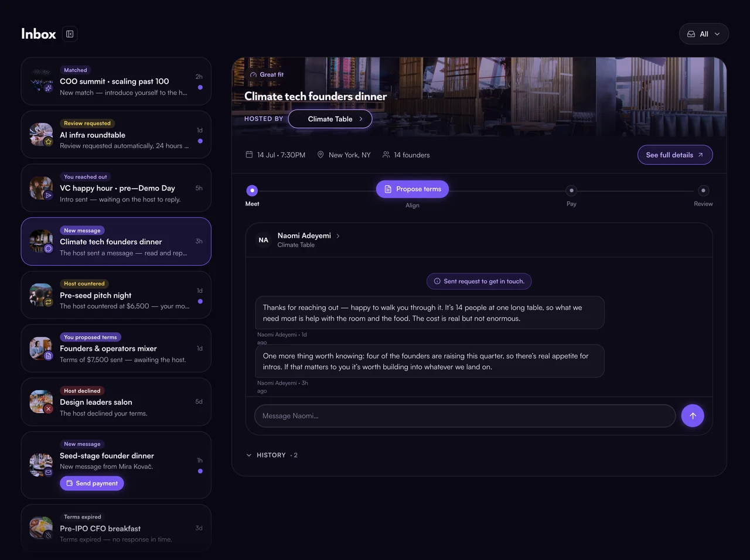The width and height of the screenshot is (750, 560).
Task: Click the Seed-stage founder dinner thumbnail
Action: point(41,465)
